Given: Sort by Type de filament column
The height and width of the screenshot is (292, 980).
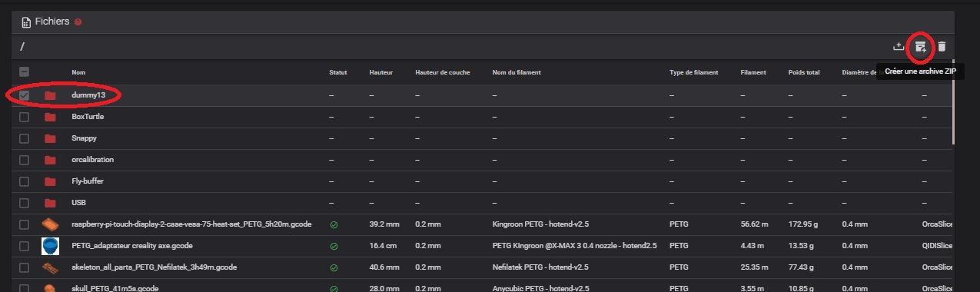Looking at the screenshot, I should pos(693,72).
